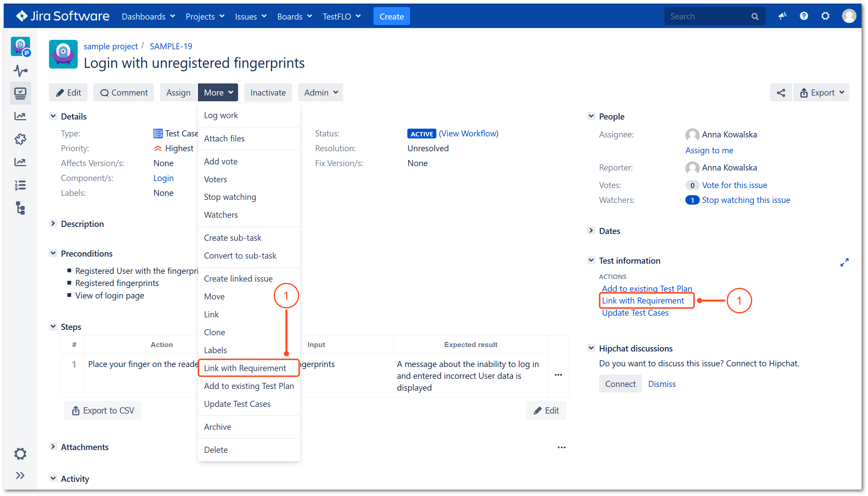Select Delete in the More menu
The width and height of the screenshot is (868, 496).
249,450
